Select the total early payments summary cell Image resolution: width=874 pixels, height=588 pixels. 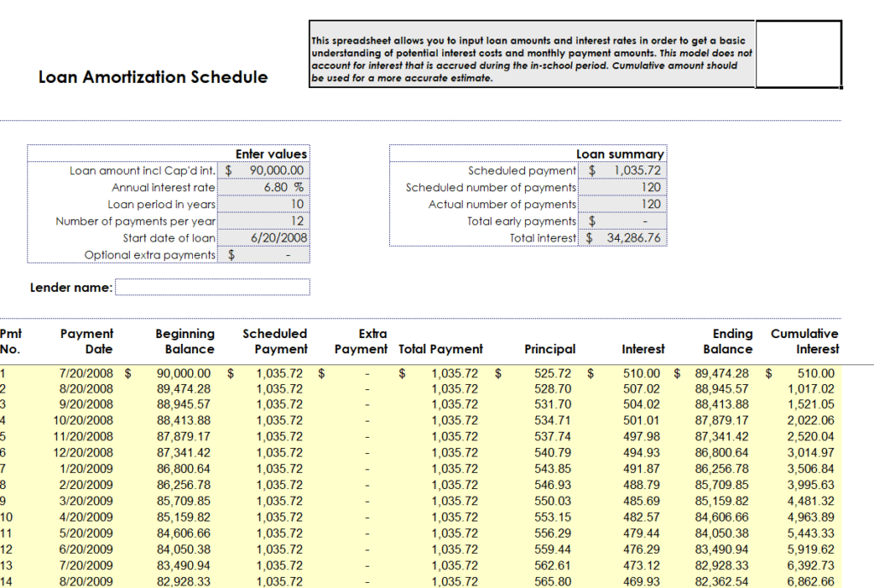click(x=622, y=221)
